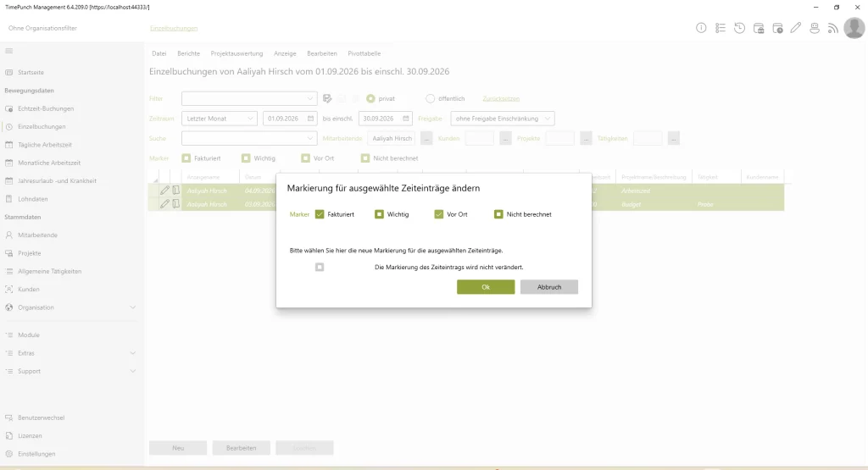The height and width of the screenshot is (470, 868).
Task: Click the Projekte input field
Action: (x=559, y=138)
